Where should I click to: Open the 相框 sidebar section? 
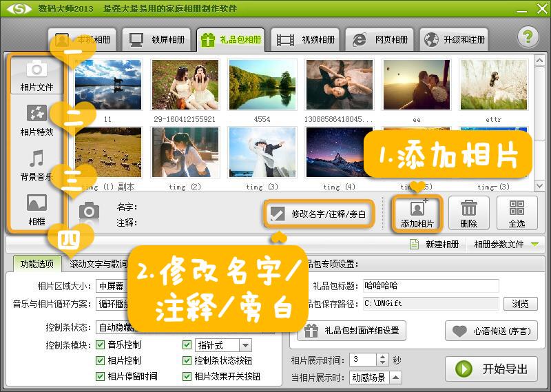tap(37, 210)
